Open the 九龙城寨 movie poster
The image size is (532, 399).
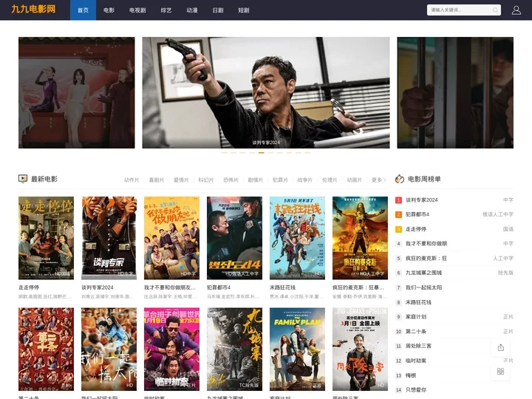234,349
